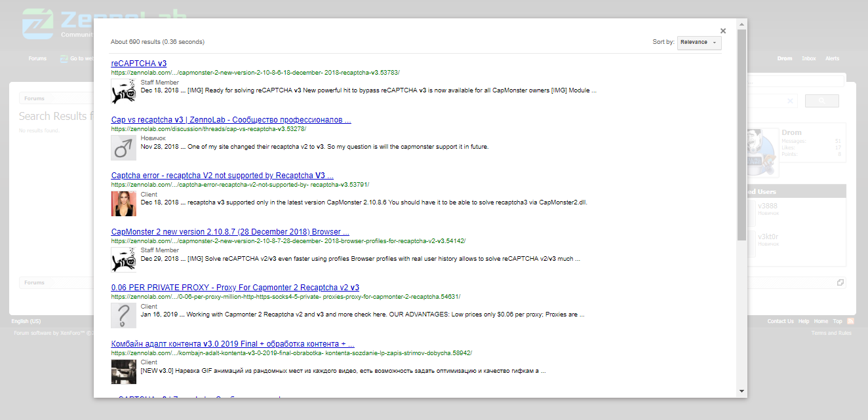Click the question-mark avatar of the proxy result
868x420 pixels.
point(124,316)
